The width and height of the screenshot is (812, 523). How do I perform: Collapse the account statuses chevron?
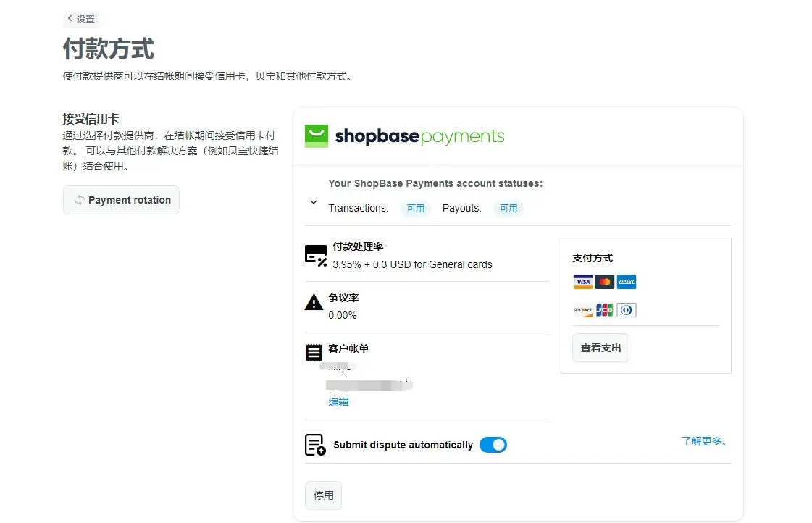point(314,202)
